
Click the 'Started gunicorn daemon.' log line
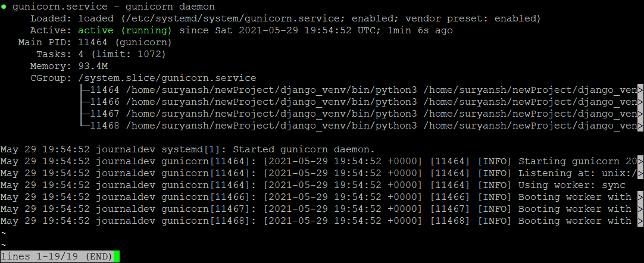pyautogui.click(x=187, y=149)
